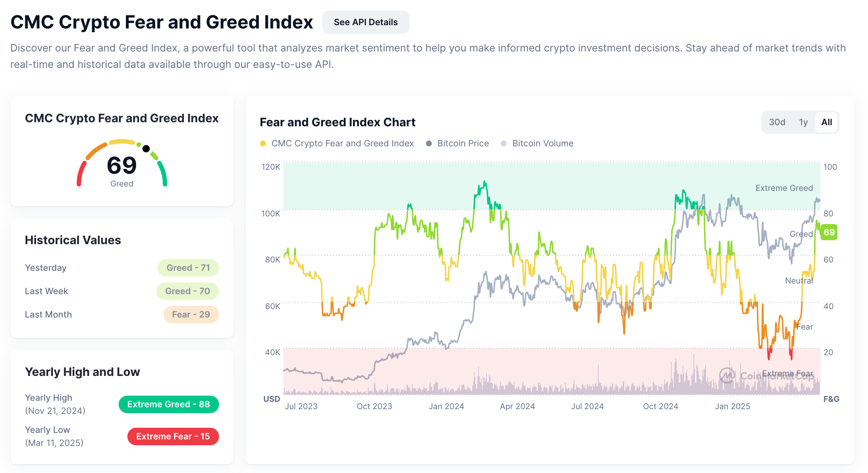Screen dimensions: 868x473
Task: Click the black gauge needle dot
Action: [x=146, y=149]
